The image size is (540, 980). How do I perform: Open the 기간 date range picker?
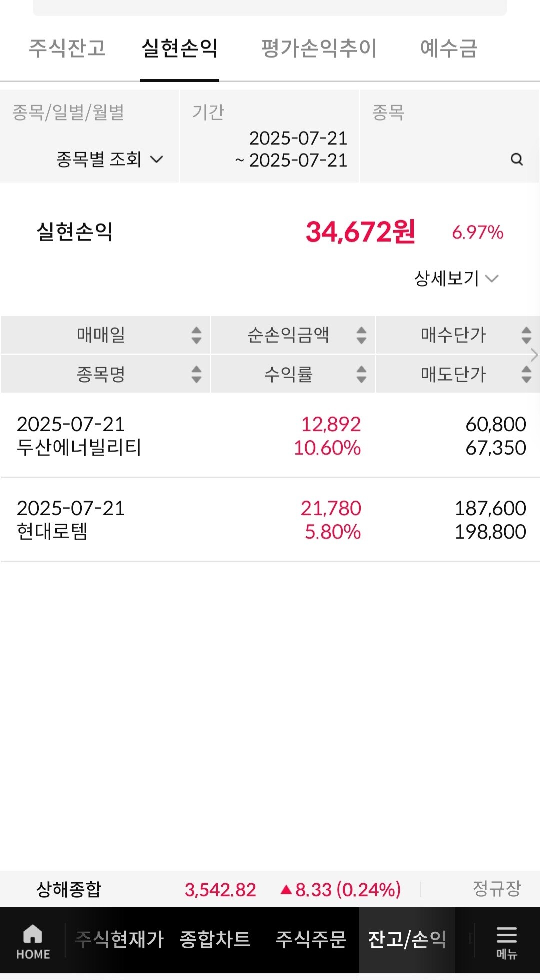coord(291,149)
